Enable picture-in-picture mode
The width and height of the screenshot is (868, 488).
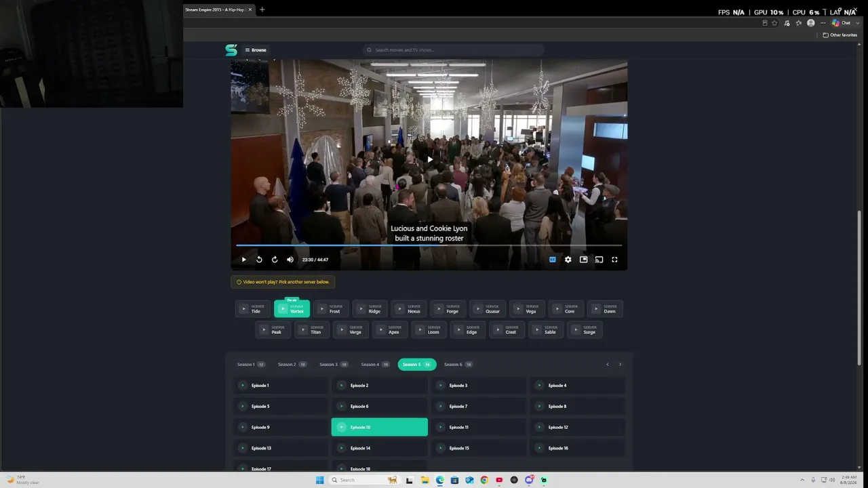[583, 260]
